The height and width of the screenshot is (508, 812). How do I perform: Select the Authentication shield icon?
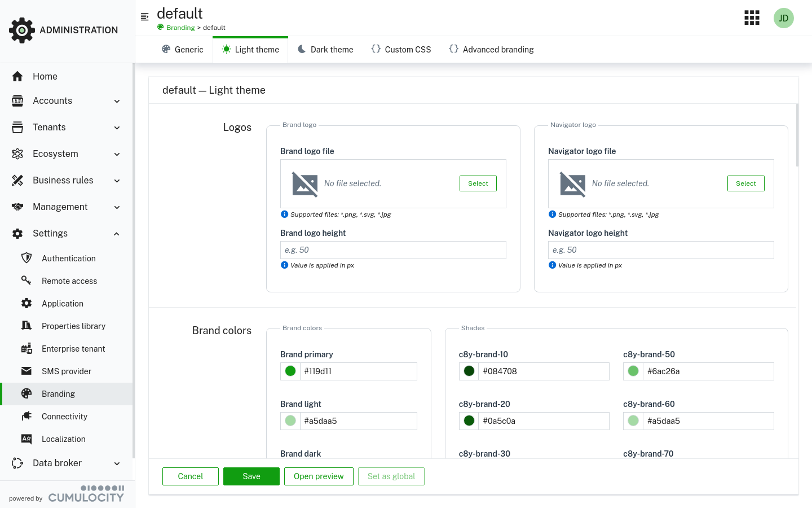point(26,258)
